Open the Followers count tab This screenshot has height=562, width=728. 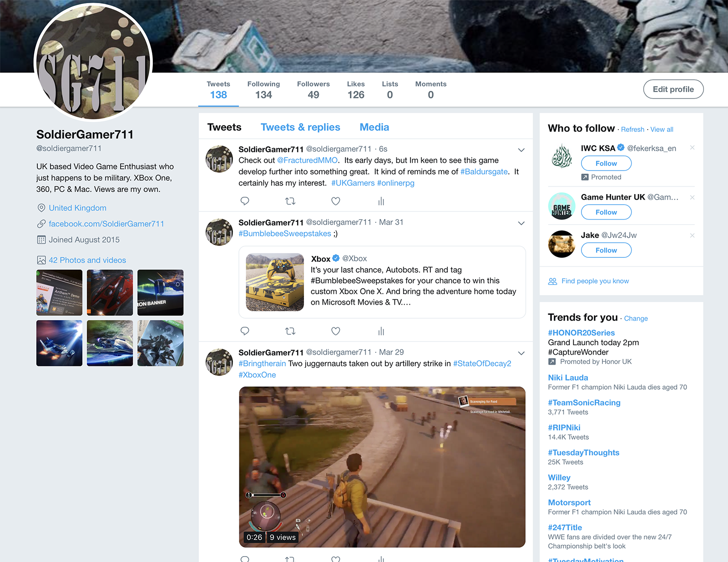click(313, 90)
